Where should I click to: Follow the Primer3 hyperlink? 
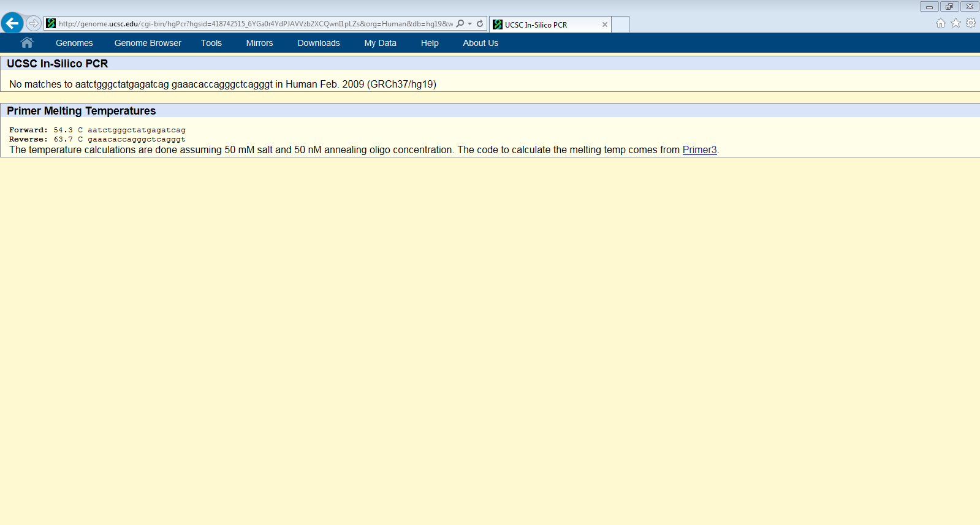point(699,150)
